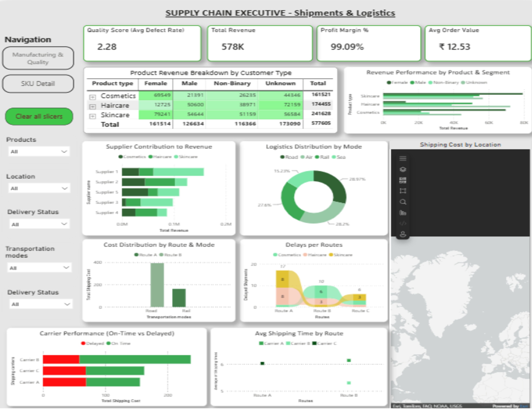Click Haircare legend in Delays per Routes
The image size is (532, 413).
tap(315, 255)
